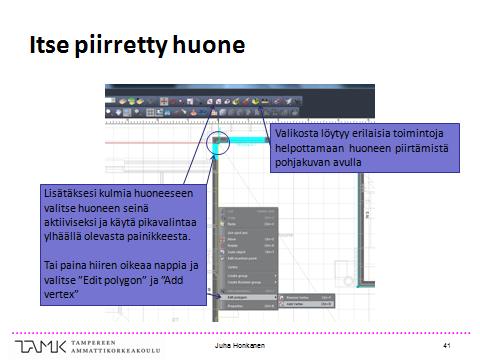This screenshot has height=360, width=480.
Task: Click the white circle icon starting second toolbar row
Action: tap(109, 112)
